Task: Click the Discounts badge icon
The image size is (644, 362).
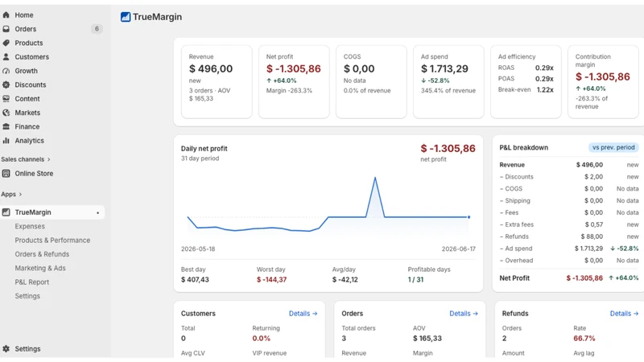Action: (6, 84)
